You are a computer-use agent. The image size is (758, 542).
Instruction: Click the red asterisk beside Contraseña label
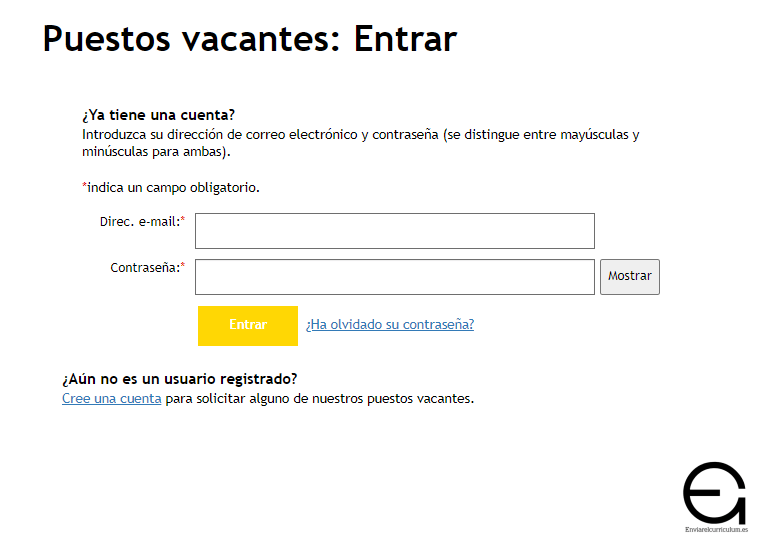pyautogui.click(x=183, y=265)
